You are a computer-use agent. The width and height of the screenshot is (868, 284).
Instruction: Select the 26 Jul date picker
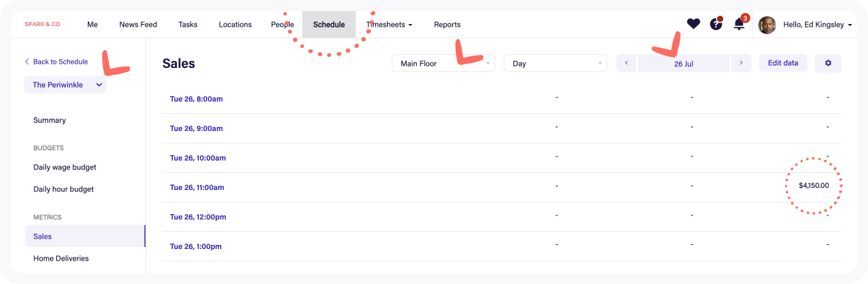683,63
